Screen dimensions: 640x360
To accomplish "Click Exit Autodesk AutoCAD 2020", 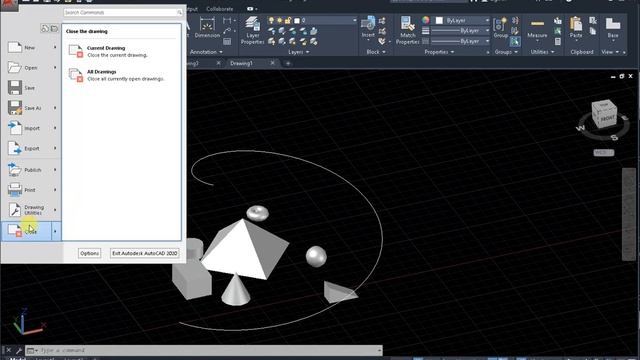I will (144, 253).
